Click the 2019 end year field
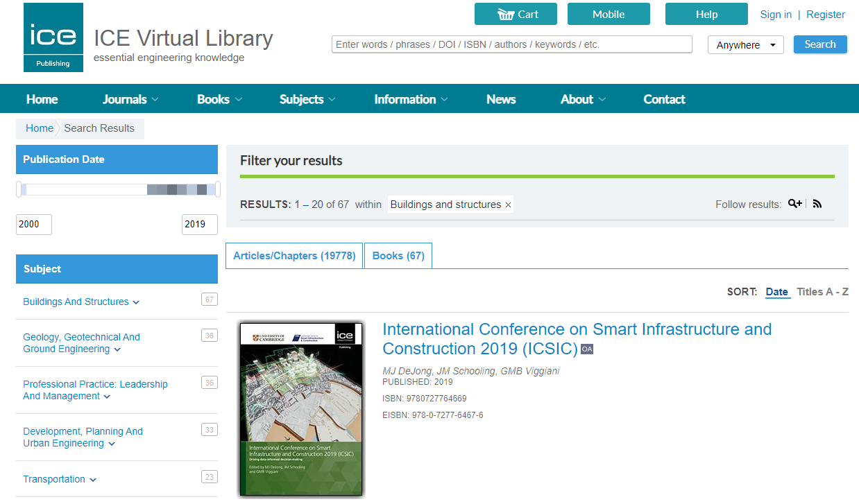 200,225
